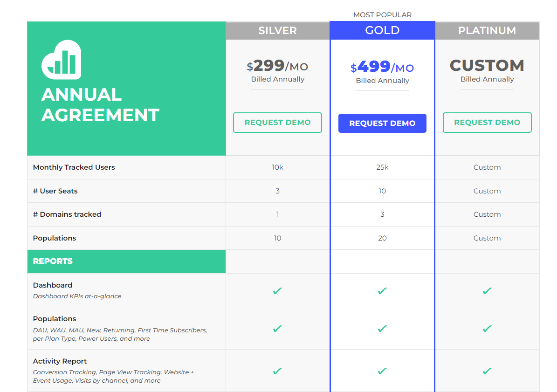Click Silver plan Activity Report checkmark
The width and height of the screenshot is (557, 392).
click(x=277, y=371)
